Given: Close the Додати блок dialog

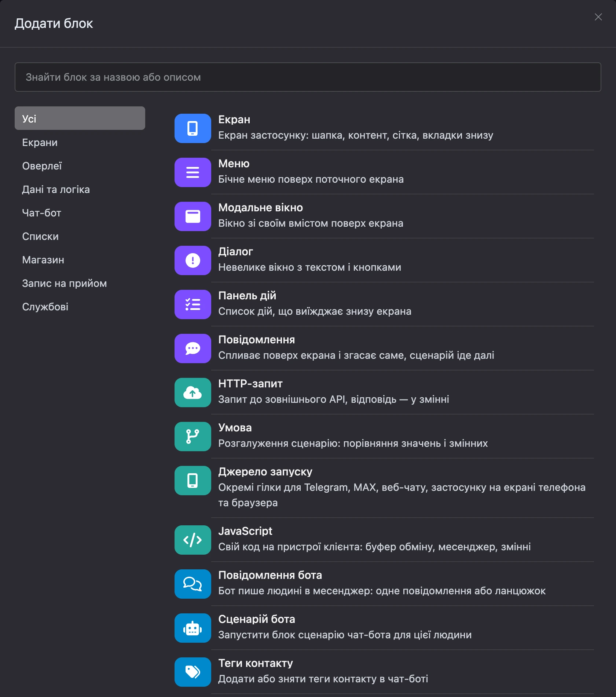Looking at the screenshot, I should pyautogui.click(x=598, y=17).
